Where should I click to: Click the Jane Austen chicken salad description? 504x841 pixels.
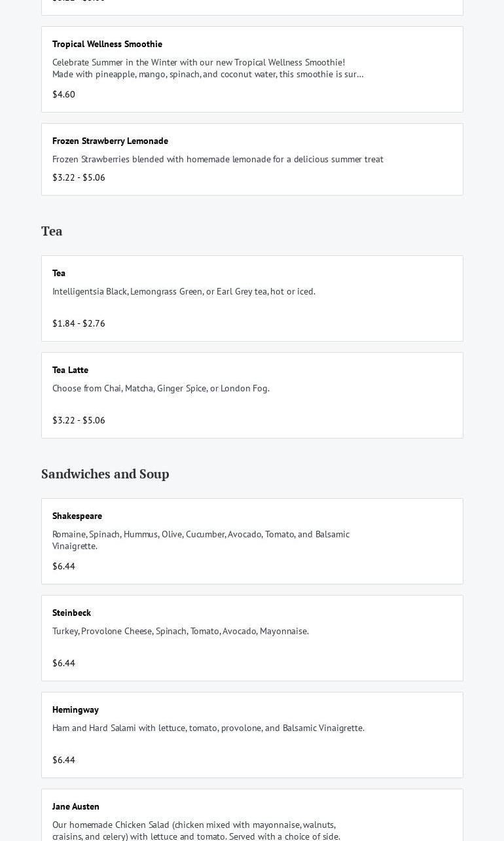pyautogui.click(x=196, y=831)
